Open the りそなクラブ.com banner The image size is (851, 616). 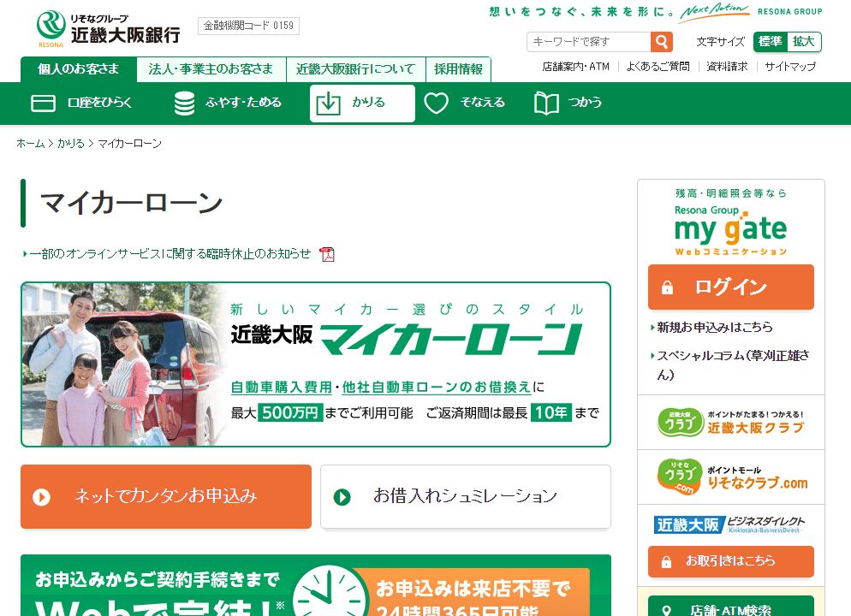point(732,477)
